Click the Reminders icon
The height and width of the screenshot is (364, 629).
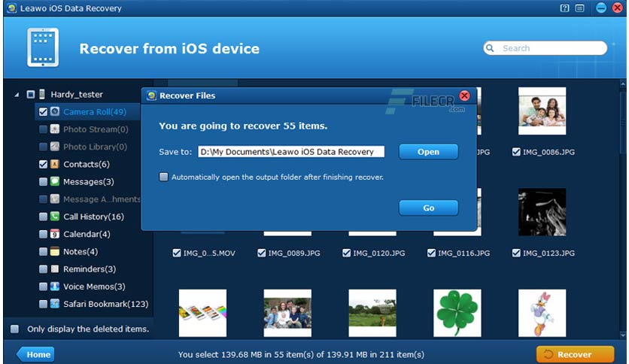coord(55,268)
